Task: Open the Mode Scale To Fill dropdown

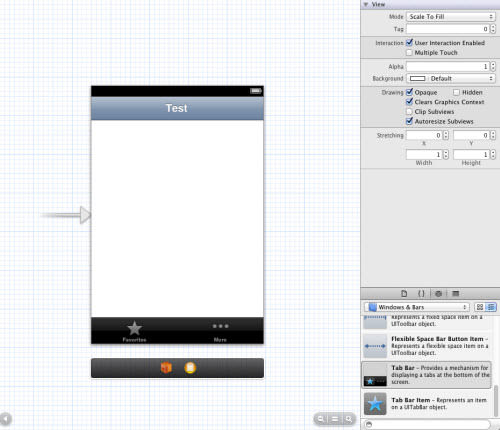Action: click(x=451, y=17)
